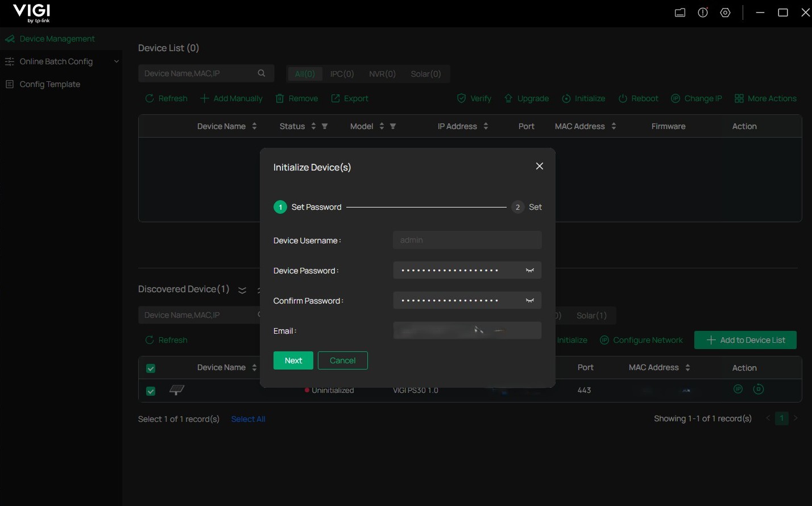Click the previous page arrow
Image resolution: width=812 pixels, height=506 pixels.
tap(768, 418)
